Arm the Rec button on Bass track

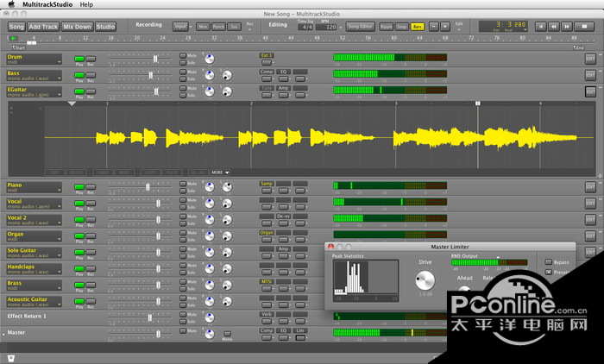click(x=91, y=75)
